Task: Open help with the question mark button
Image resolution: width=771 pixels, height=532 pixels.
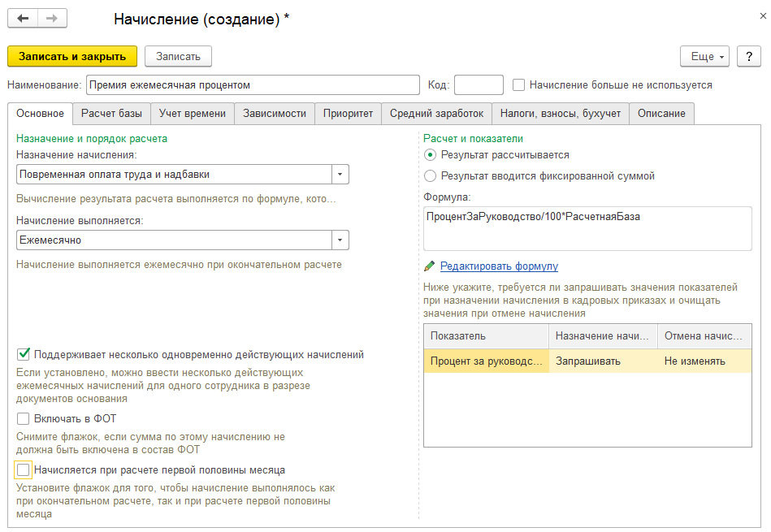Action: 747,56
